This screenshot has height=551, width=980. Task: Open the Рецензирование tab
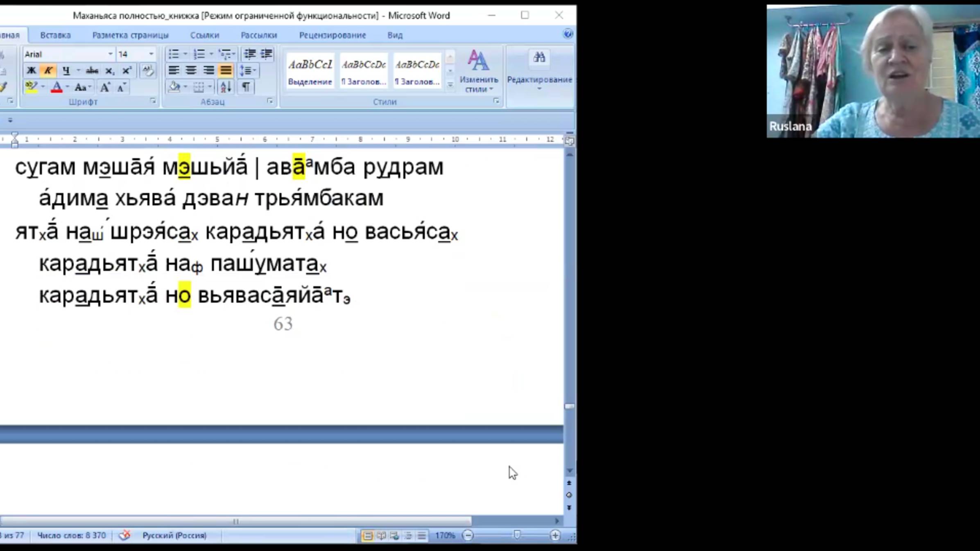(332, 35)
